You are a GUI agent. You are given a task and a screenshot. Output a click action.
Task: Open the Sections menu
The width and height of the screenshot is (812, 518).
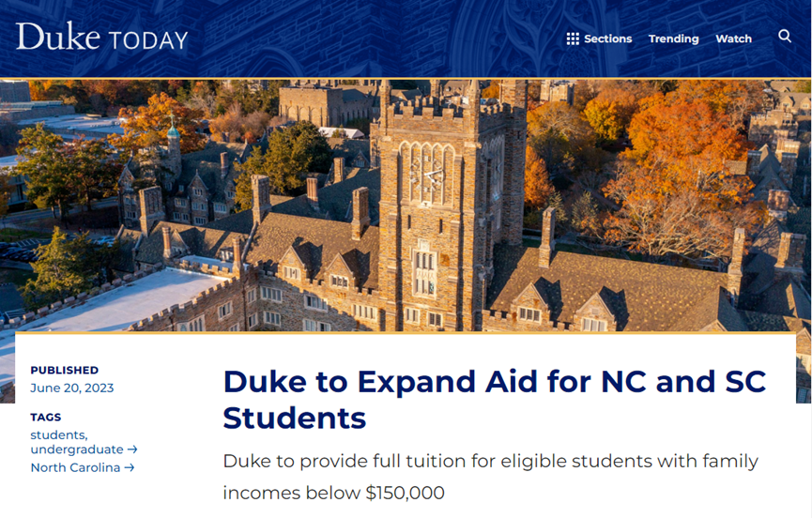pos(599,38)
